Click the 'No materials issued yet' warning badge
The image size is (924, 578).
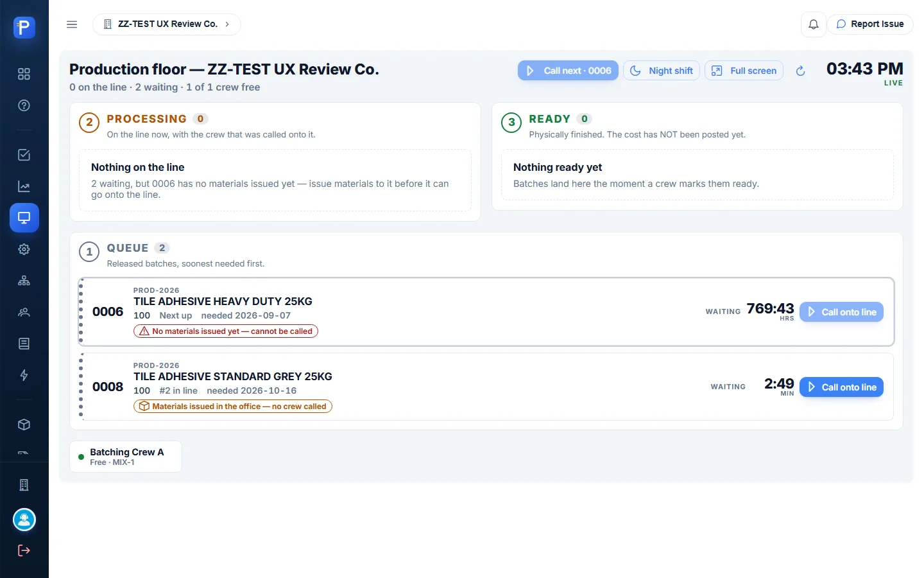pos(226,331)
